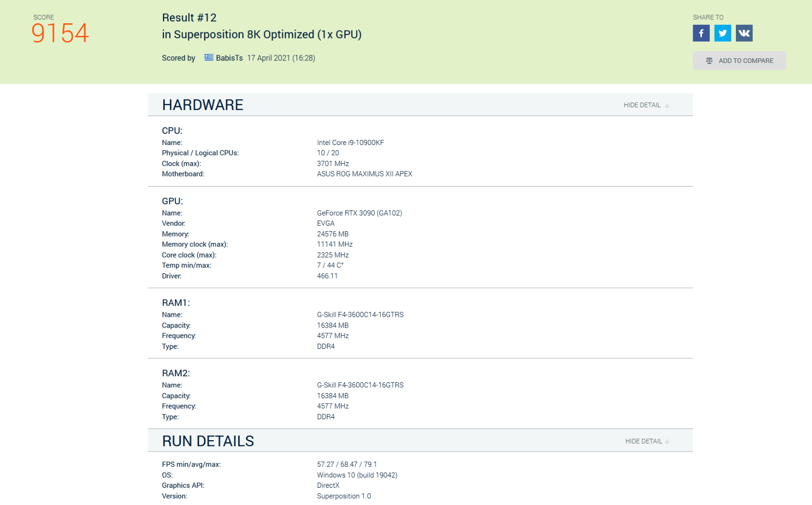This screenshot has width=812, height=505.
Task: Select the Superposition 8K Optimized (1x GPU) title
Action: (x=262, y=34)
